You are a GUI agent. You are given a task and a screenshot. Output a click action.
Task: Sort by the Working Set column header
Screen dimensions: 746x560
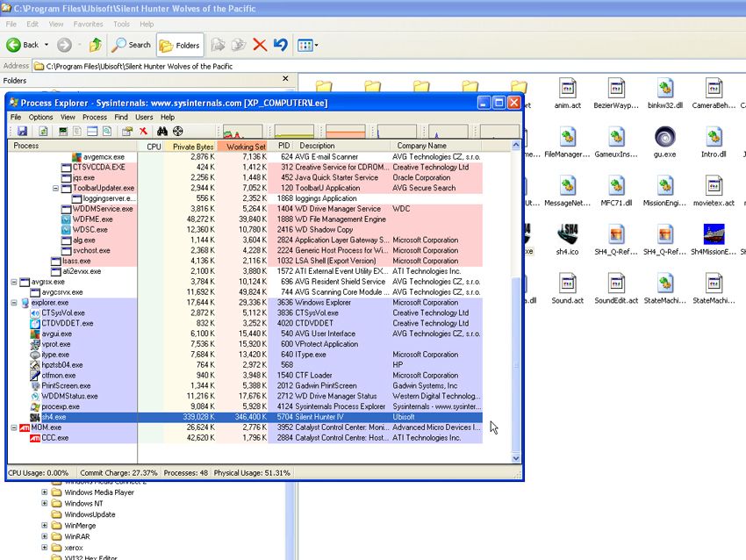coord(242,146)
